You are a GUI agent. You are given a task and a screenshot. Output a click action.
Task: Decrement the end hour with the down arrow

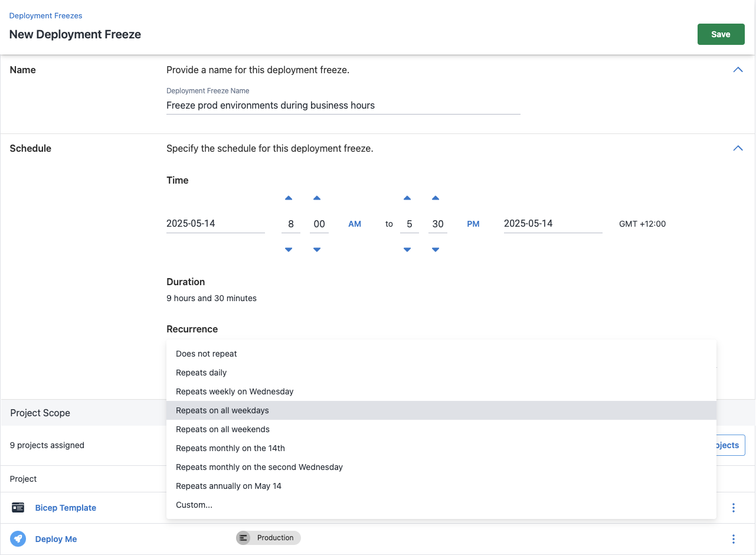[x=407, y=249]
